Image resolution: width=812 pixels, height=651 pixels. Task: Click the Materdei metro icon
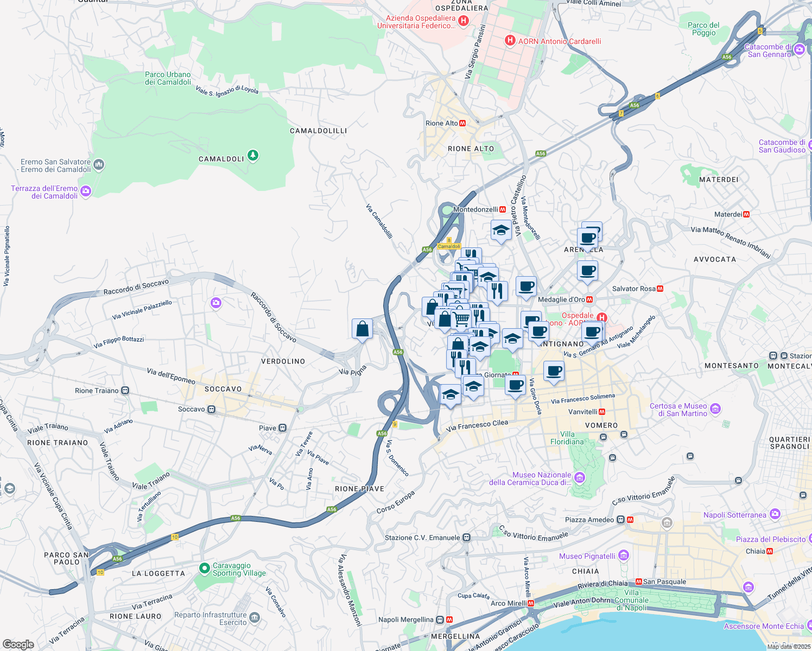746,214
